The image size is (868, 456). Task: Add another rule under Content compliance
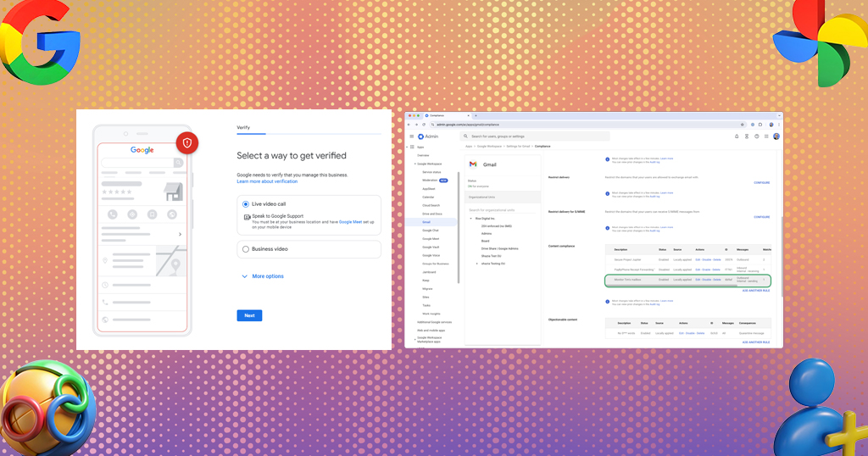click(756, 291)
